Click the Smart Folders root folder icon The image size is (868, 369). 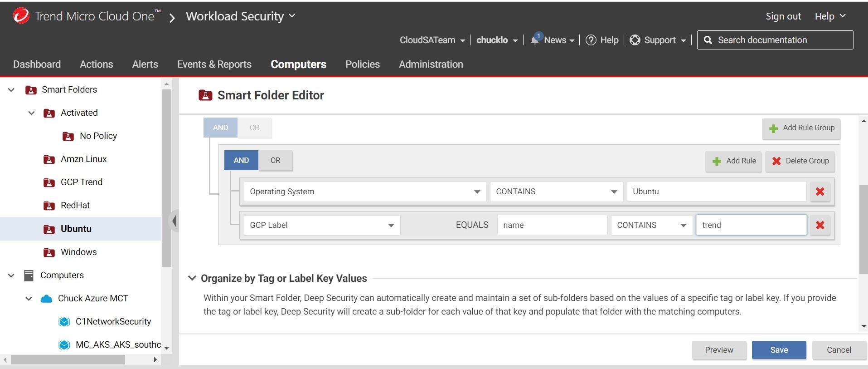pyautogui.click(x=31, y=90)
